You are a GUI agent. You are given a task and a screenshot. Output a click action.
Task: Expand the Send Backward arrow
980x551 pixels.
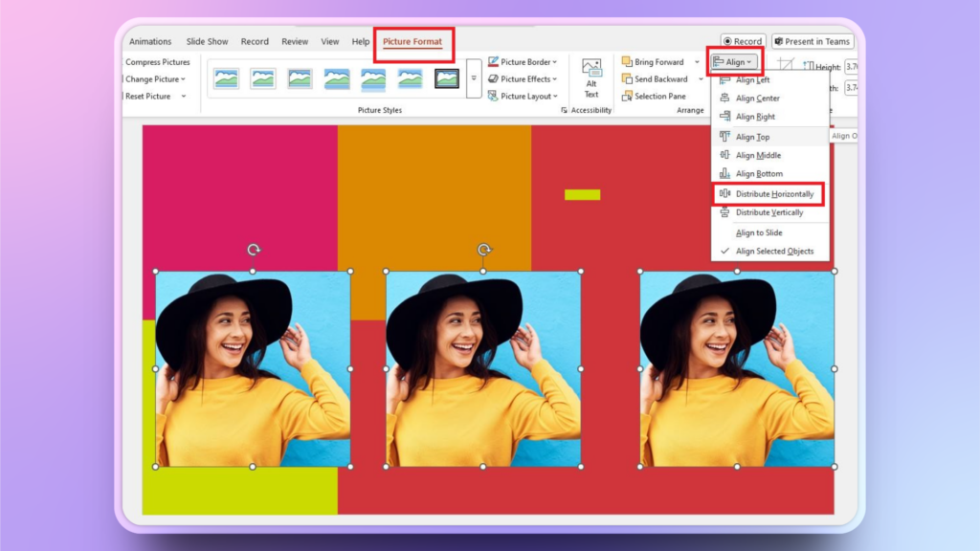click(x=701, y=79)
